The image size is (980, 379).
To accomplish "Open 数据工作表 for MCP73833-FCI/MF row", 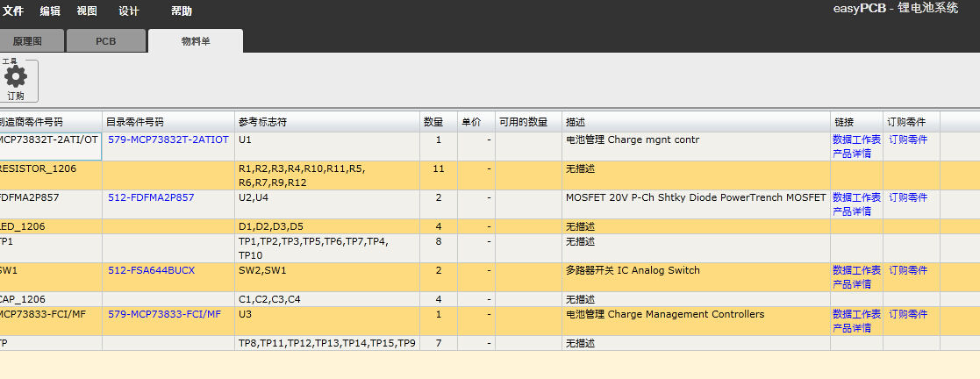I will point(857,314).
